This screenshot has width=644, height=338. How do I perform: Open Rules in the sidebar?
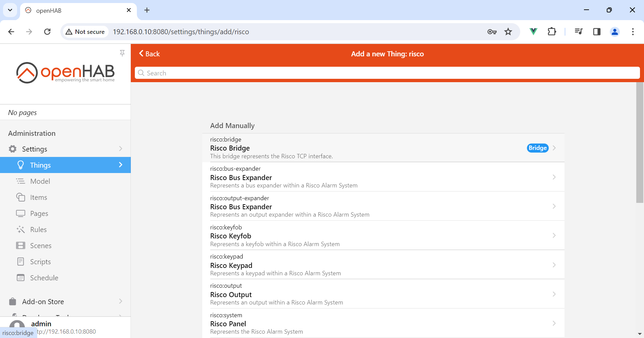38,229
